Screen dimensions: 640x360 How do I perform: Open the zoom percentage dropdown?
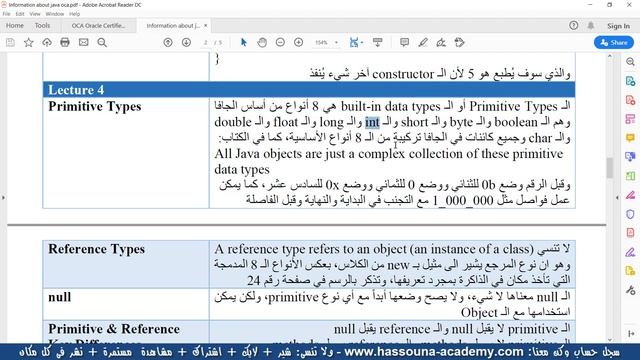point(336,42)
